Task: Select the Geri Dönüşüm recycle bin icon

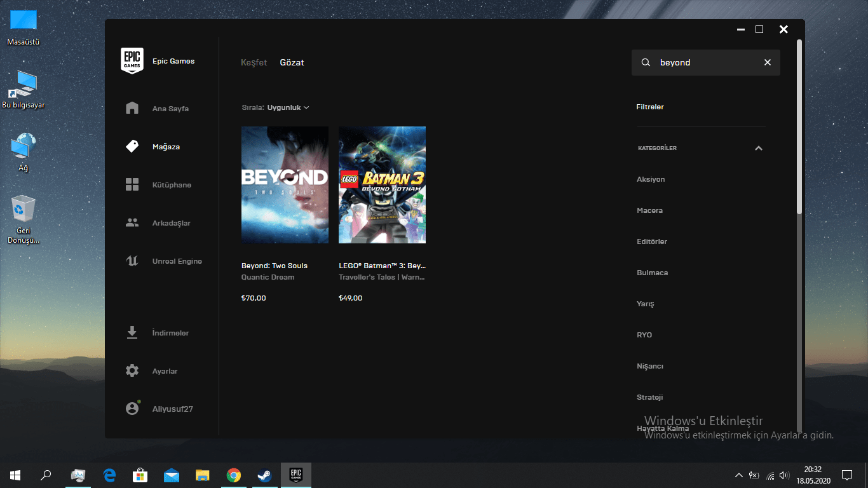Action: click(24, 220)
